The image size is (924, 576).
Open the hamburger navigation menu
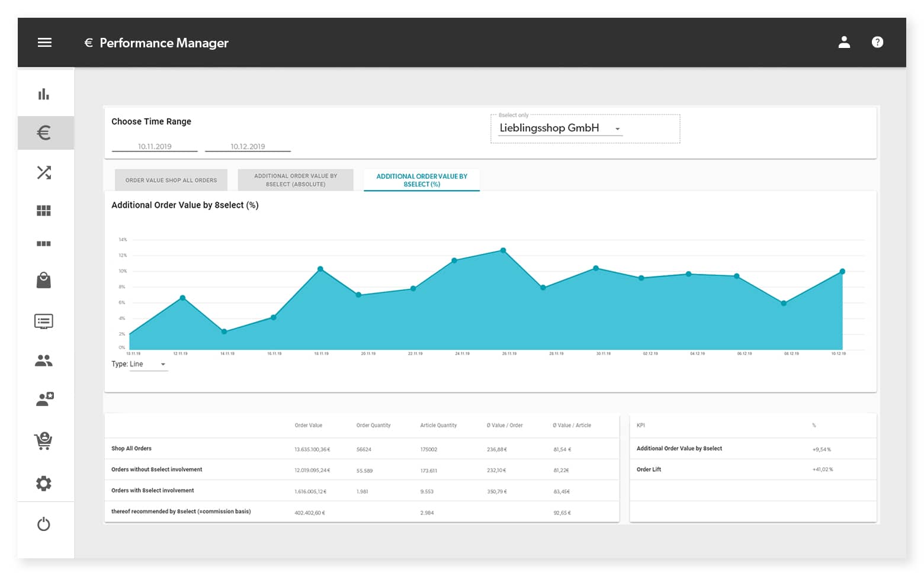point(44,43)
